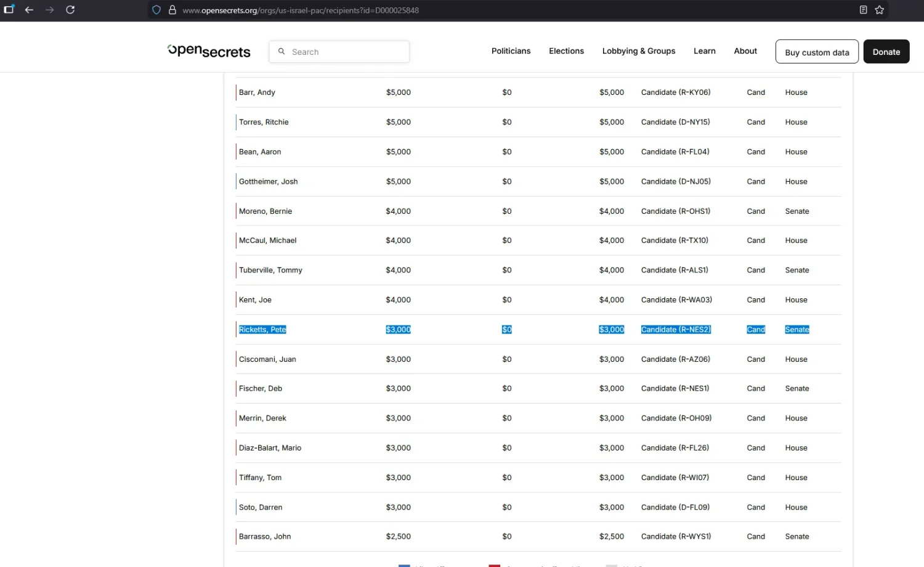Toggle the reader view icon
The image size is (924, 567).
point(863,10)
